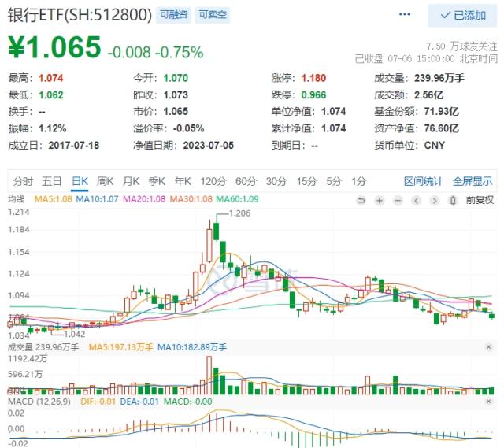The height and width of the screenshot is (448, 504).
Task: Click the 可融资 tag
Action: click(173, 15)
